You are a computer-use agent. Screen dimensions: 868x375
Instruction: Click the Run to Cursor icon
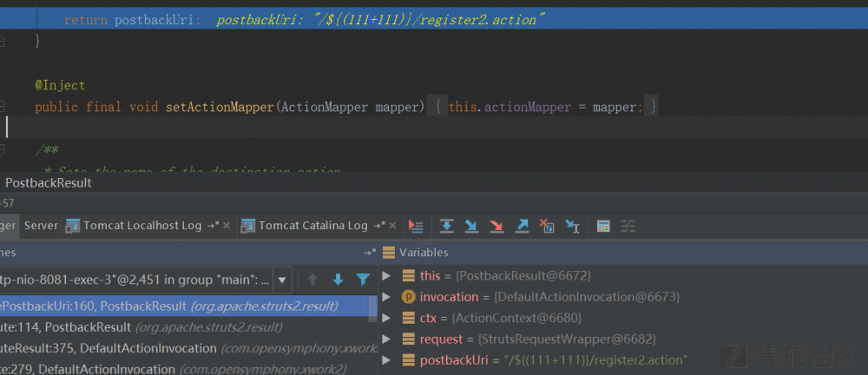pos(572,226)
